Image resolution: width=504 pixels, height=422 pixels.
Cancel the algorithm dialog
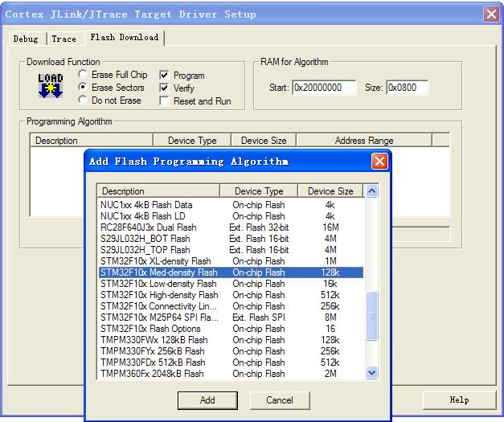click(x=279, y=400)
